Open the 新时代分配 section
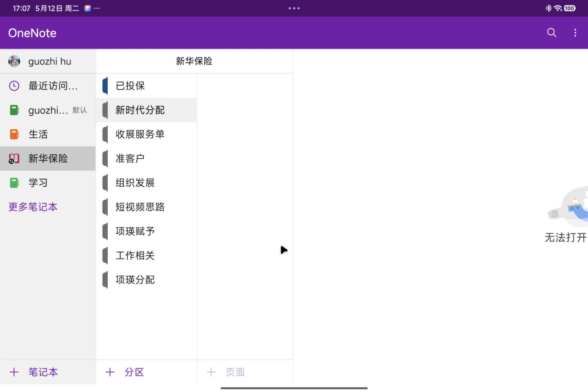Screen dimensions: 588x392 (x=147, y=110)
